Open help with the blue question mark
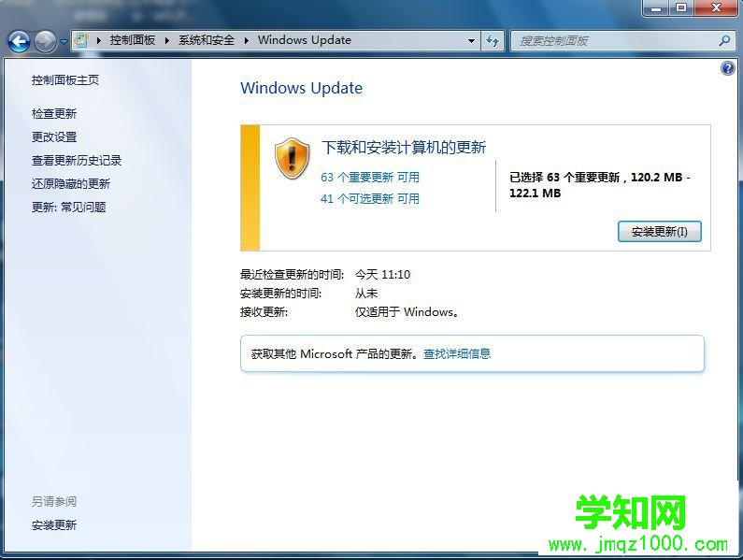743x560 pixels. point(727,69)
